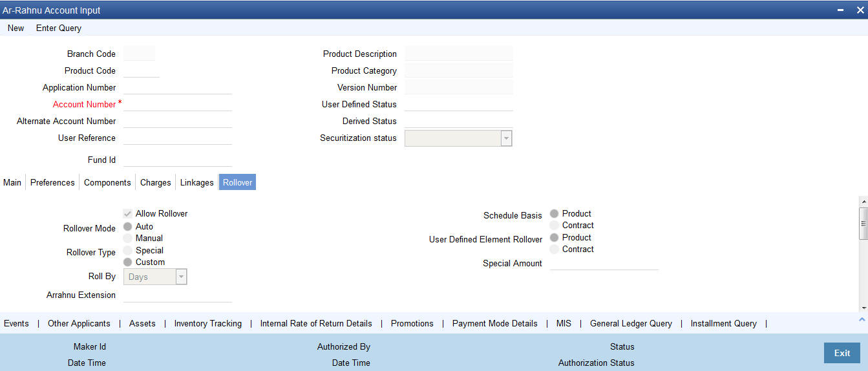The width and height of the screenshot is (868, 371).
Task: Click the scrollbar up arrow
Action: 863,202
